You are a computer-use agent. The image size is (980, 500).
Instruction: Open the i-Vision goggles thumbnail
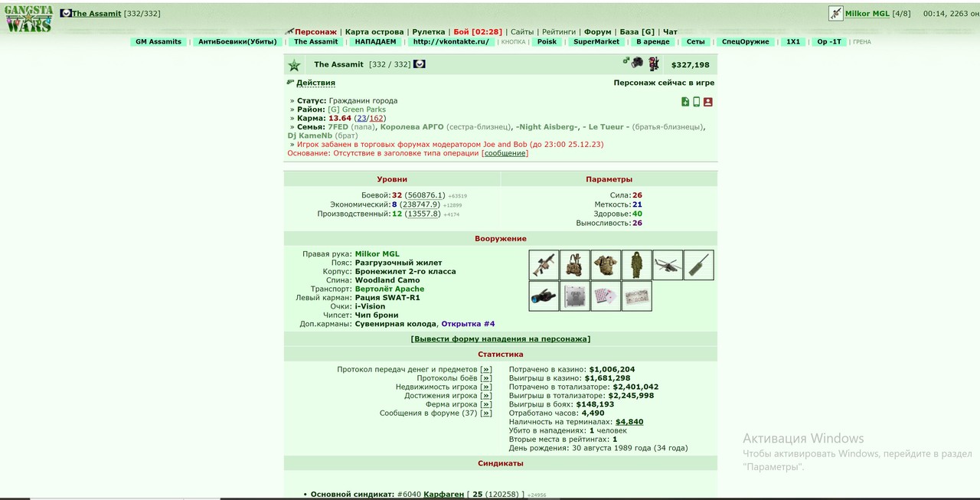[544, 296]
